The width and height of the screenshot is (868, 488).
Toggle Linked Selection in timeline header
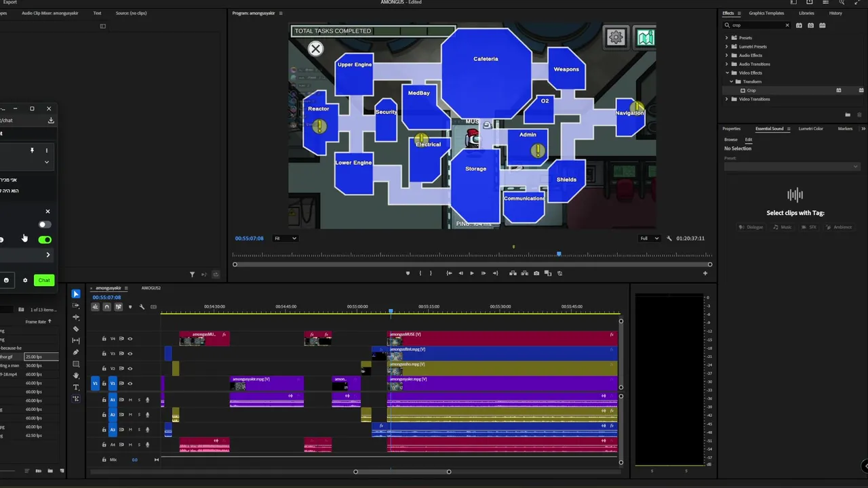click(x=118, y=307)
